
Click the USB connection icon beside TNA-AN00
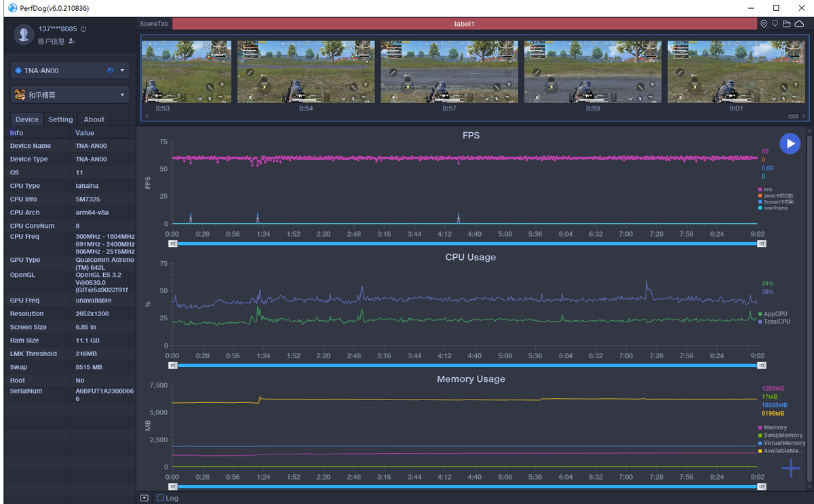point(110,71)
